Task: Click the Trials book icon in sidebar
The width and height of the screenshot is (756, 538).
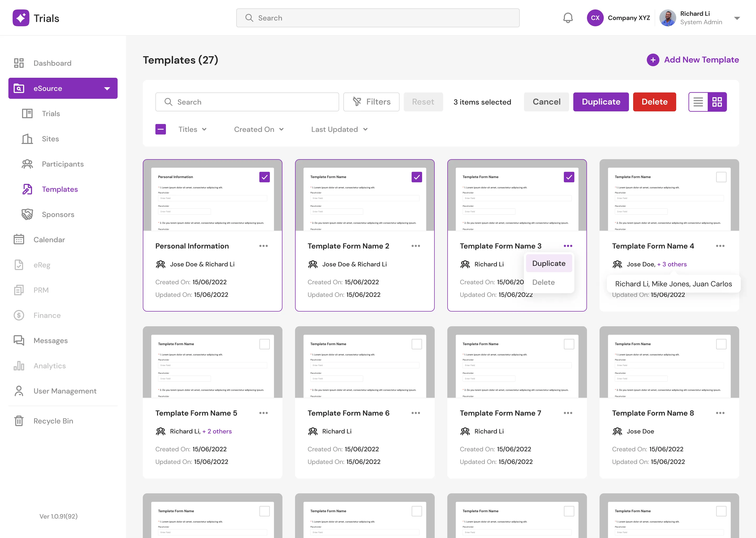Action: 27,114
